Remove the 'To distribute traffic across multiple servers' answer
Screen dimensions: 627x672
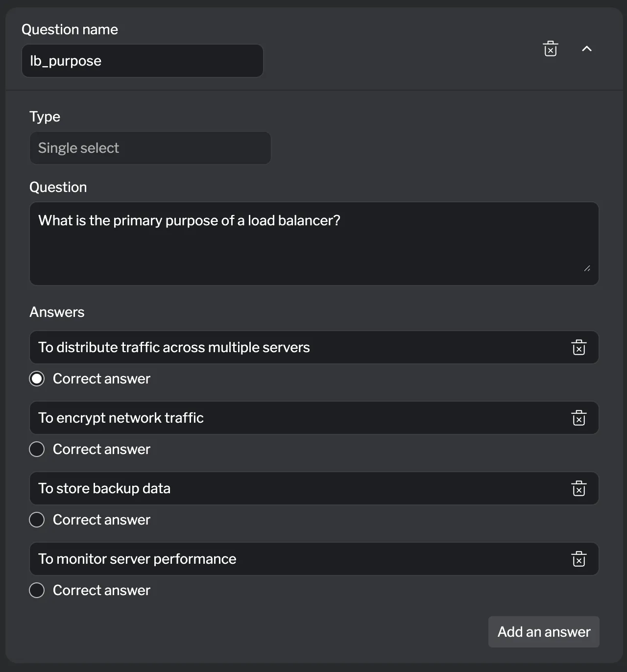click(579, 347)
